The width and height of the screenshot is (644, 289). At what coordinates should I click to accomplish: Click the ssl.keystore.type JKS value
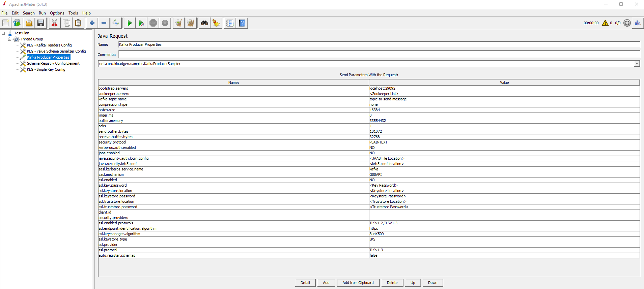click(504, 239)
